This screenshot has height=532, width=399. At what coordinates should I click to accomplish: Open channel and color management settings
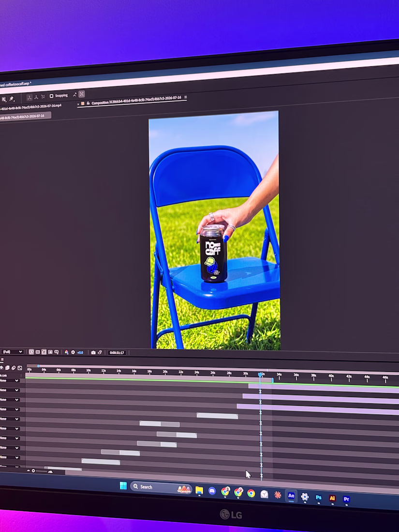[67, 352]
